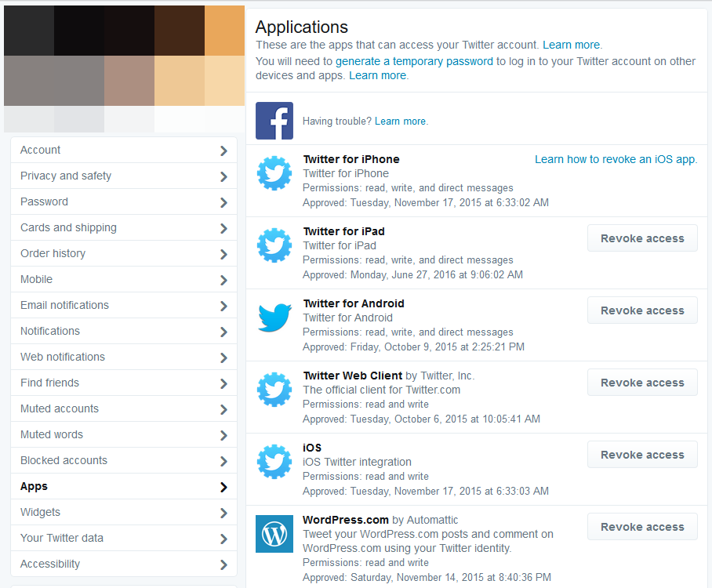Click the pixelated profile header image
The width and height of the screenshot is (712, 588).
[x=124, y=69]
